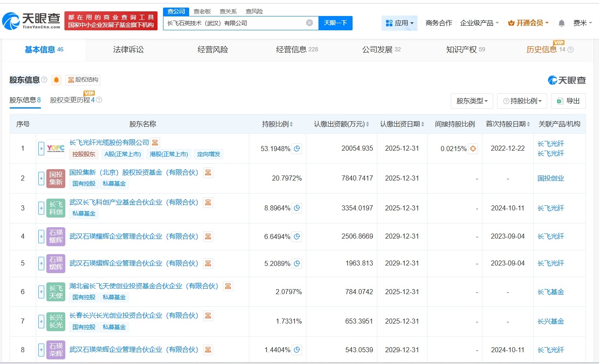Click help icon beside 股东信息 heading
599x364 pixels.
coord(44,80)
